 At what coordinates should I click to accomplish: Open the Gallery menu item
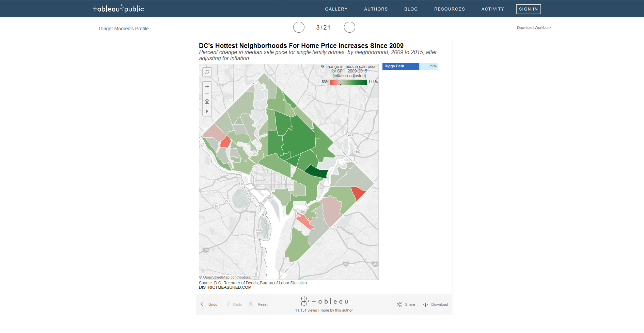click(336, 9)
